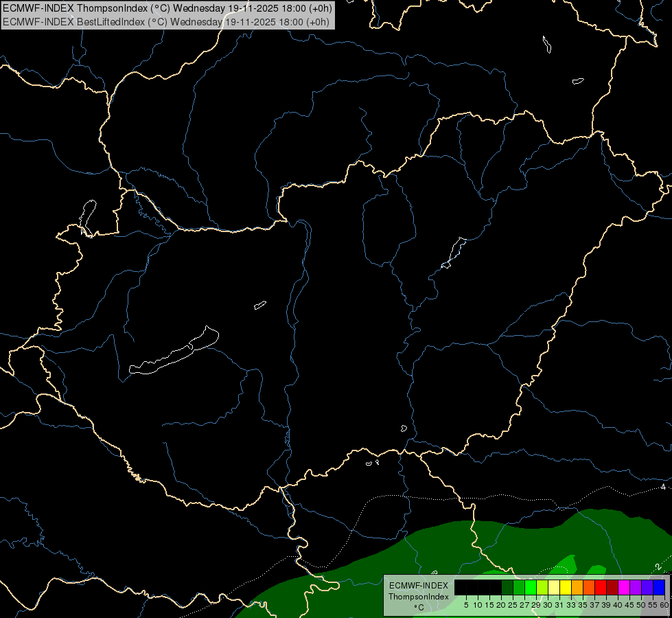Click the legend ThompsonIndex label
The image size is (672, 618).
point(418,597)
